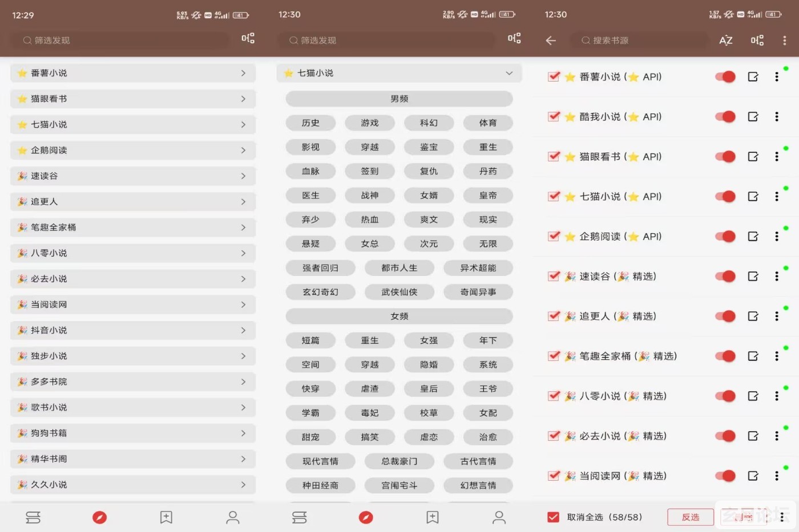Edit the 必去小说 (精选) book source
799x532 pixels.
click(x=753, y=436)
